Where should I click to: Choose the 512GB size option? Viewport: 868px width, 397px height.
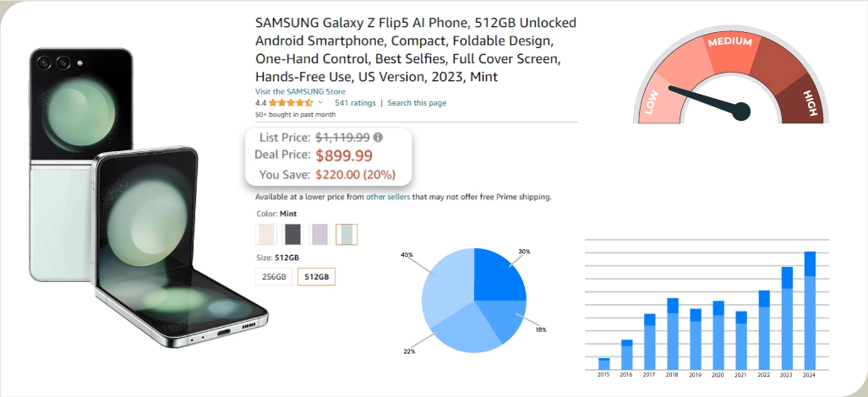316,276
